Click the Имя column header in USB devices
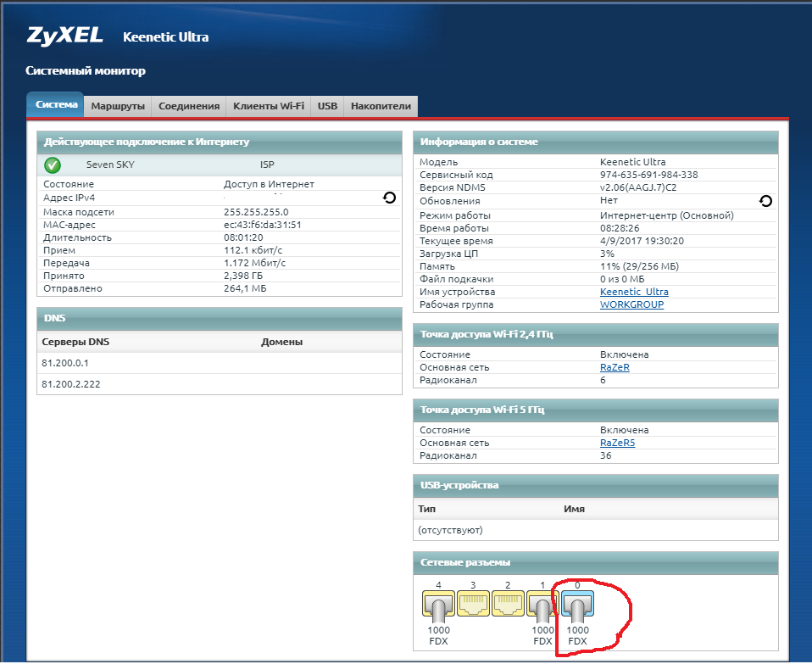The height and width of the screenshot is (664, 812). coord(575,509)
